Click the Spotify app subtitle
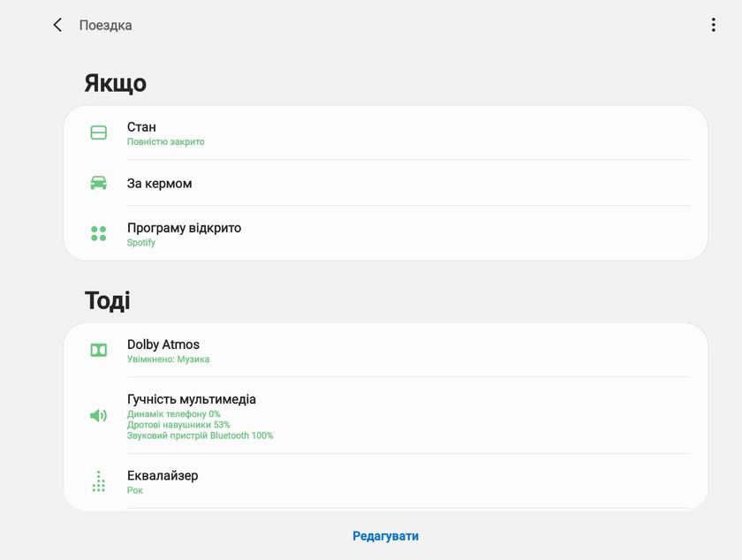The height and width of the screenshot is (560, 742). (x=141, y=243)
